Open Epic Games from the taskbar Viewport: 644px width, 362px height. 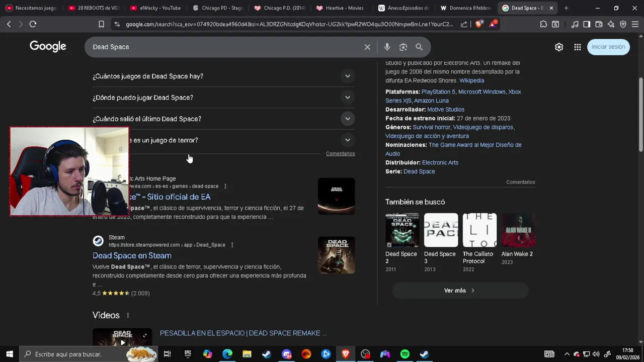pyautogui.click(x=188, y=354)
